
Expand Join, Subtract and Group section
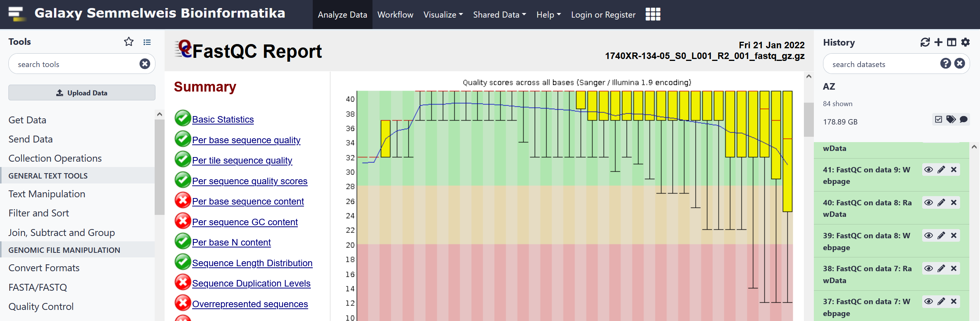click(x=62, y=233)
